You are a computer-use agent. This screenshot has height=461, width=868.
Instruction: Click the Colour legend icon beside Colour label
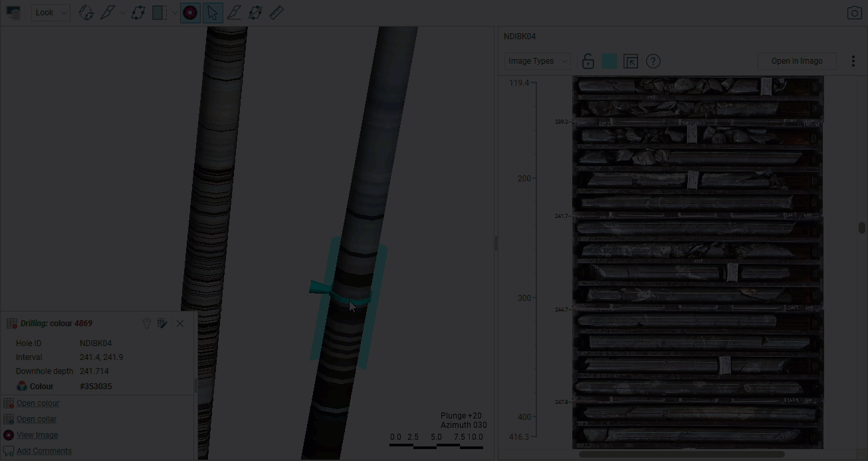[22, 386]
